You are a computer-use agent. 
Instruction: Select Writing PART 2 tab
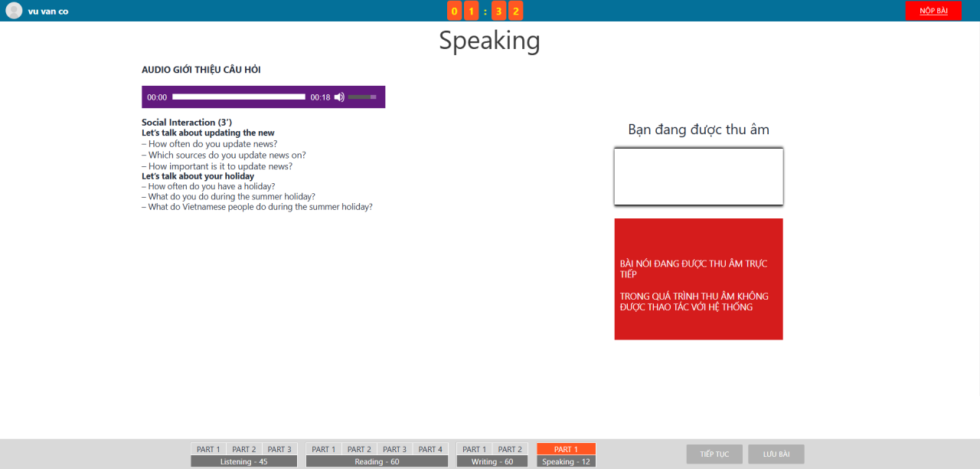tap(510, 449)
